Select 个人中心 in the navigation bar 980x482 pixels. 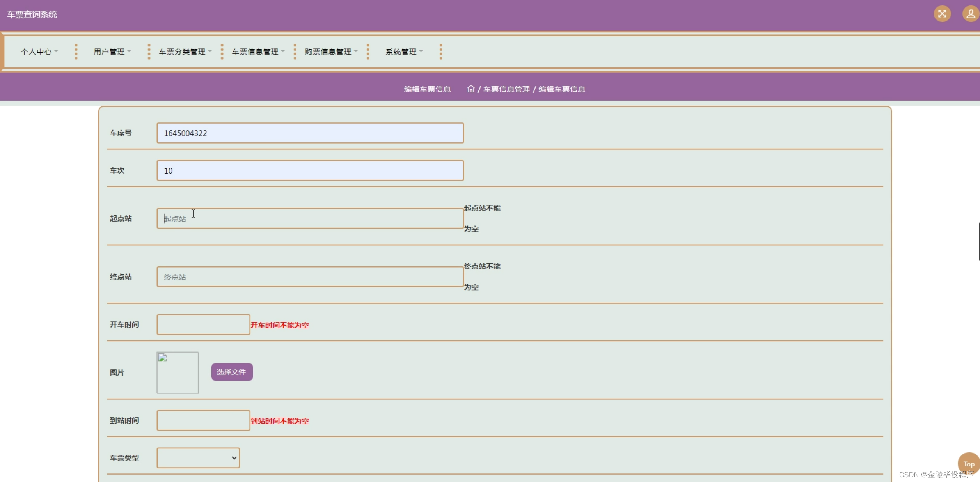click(38, 51)
